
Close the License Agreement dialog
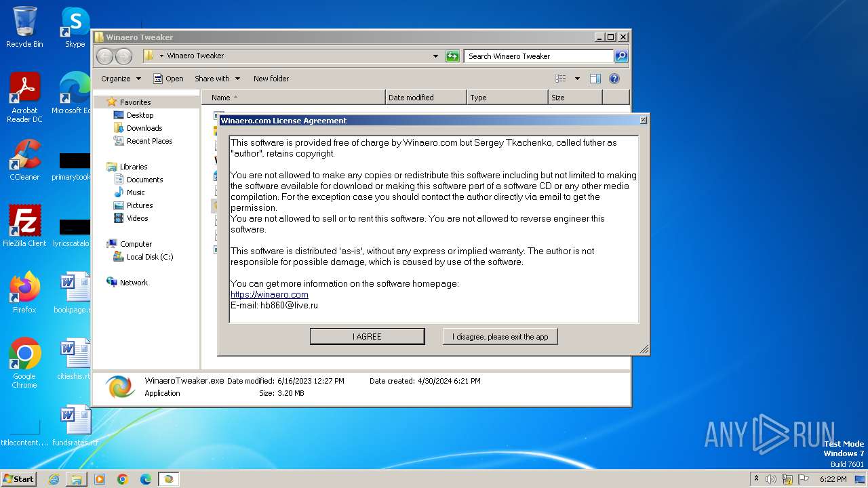click(x=643, y=120)
